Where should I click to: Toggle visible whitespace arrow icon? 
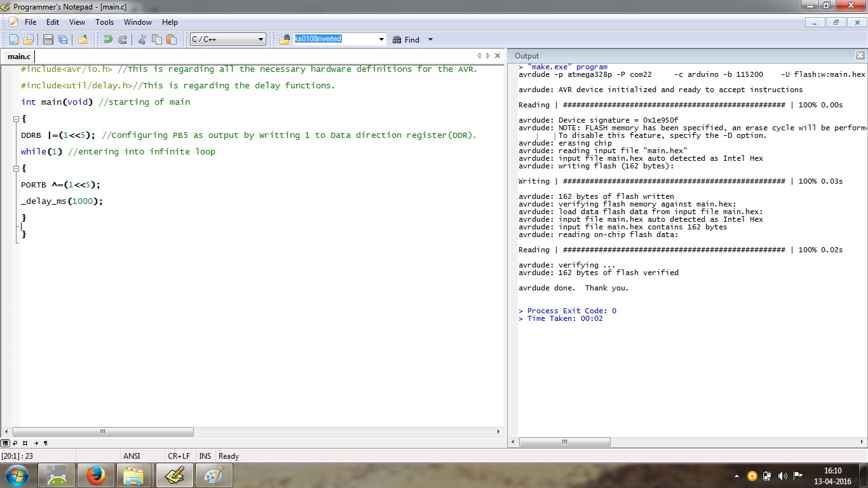pyautogui.click(x=36, y=443)
